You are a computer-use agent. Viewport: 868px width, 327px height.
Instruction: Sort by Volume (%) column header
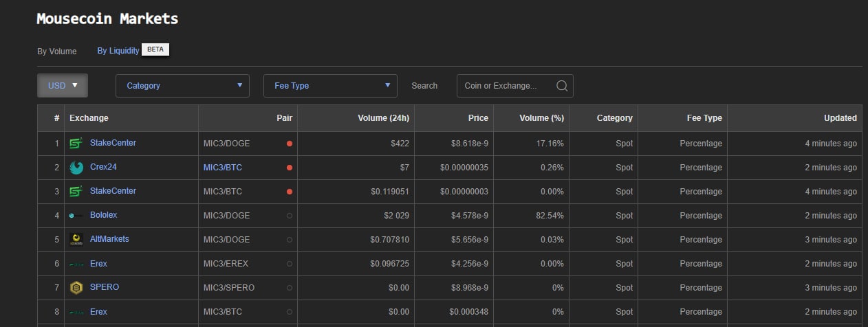click(531, 118)
